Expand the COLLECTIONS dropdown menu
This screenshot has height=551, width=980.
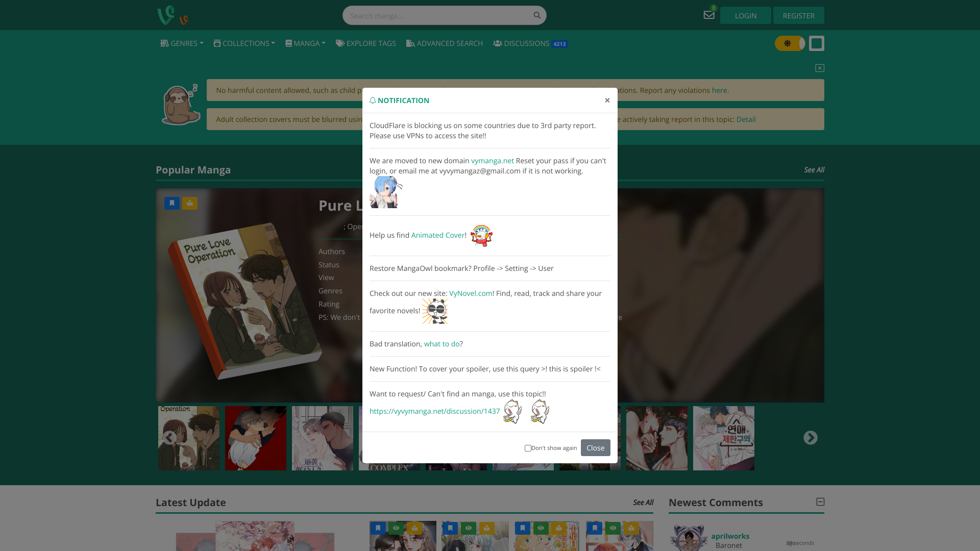pyautogui.click(x=244, y=43)
